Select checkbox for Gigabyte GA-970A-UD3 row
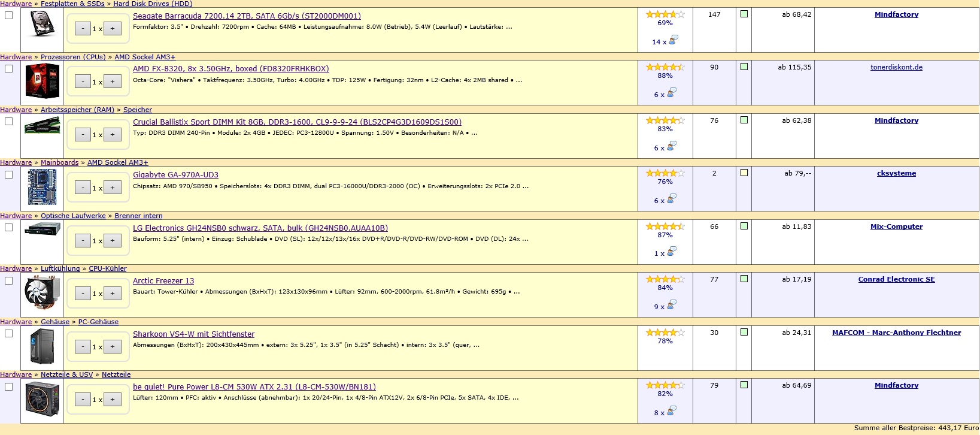The width and height of the screenshot is (980, 435). 8,174
